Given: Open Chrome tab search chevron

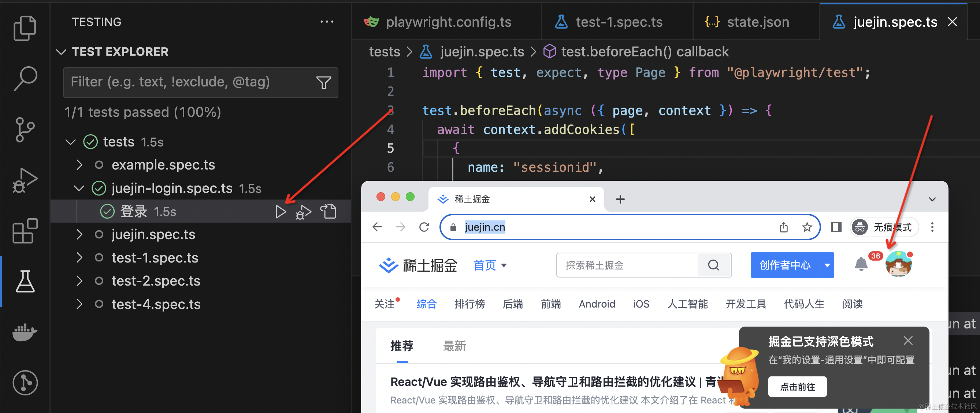Looking at the screenshot, I should [932, 199].
